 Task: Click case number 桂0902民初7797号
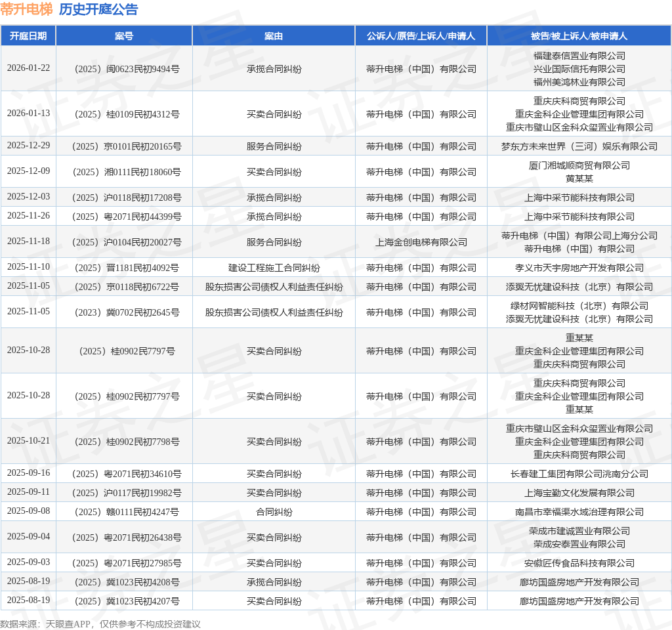tap(127, 396)
